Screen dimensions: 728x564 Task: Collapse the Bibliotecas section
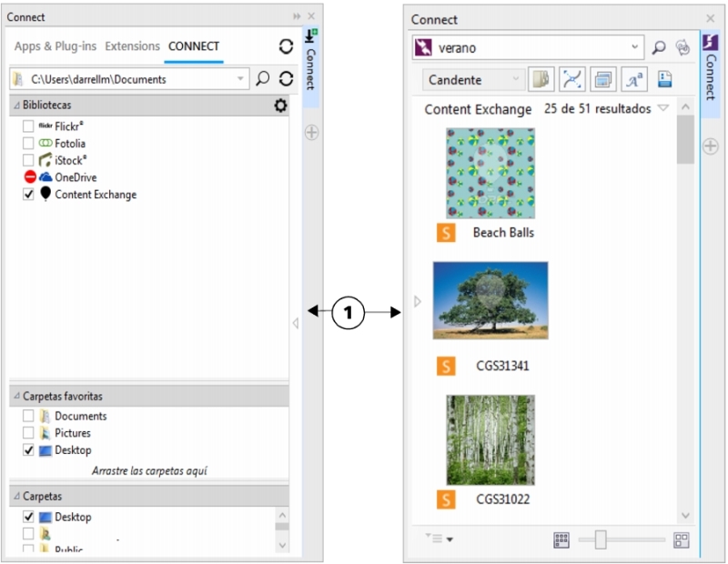(16, 106)
